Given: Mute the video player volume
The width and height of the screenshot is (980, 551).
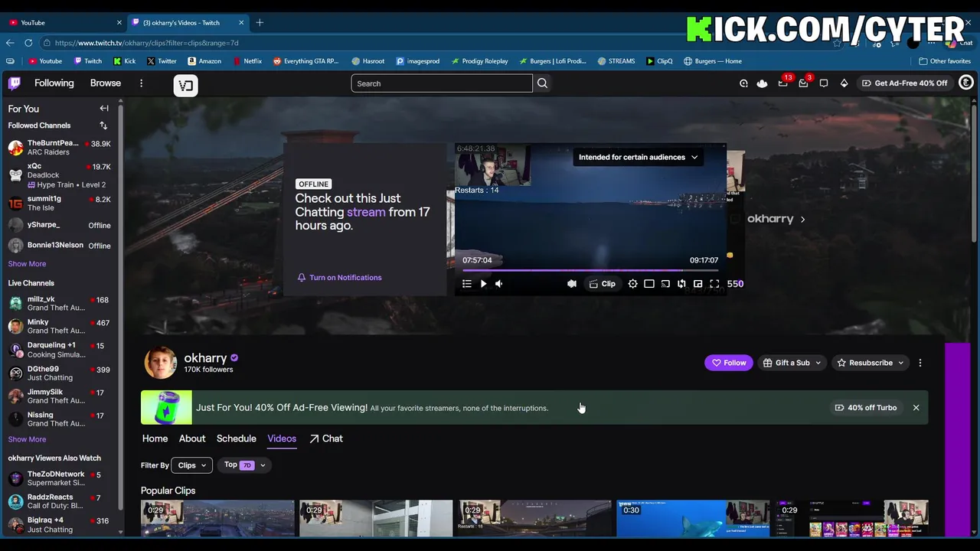Looking at the screenshot, I should click(x=499, y=284).
